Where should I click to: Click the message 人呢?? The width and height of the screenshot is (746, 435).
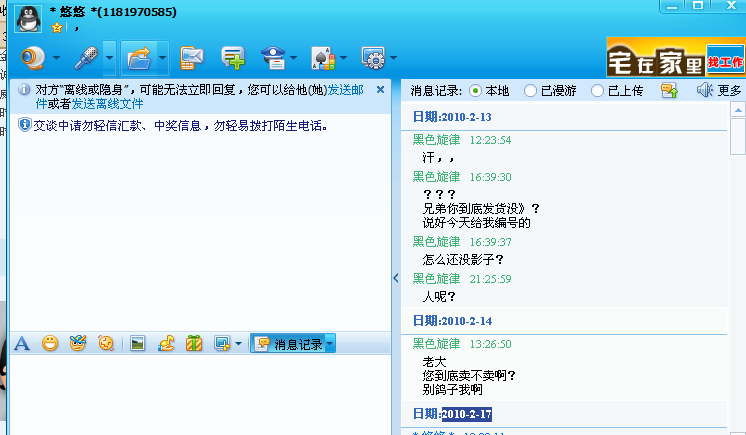click(x=439, y=297)
